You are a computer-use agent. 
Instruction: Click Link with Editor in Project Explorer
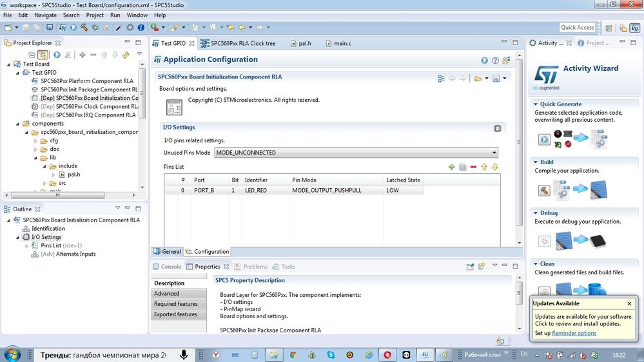point(43,55)
